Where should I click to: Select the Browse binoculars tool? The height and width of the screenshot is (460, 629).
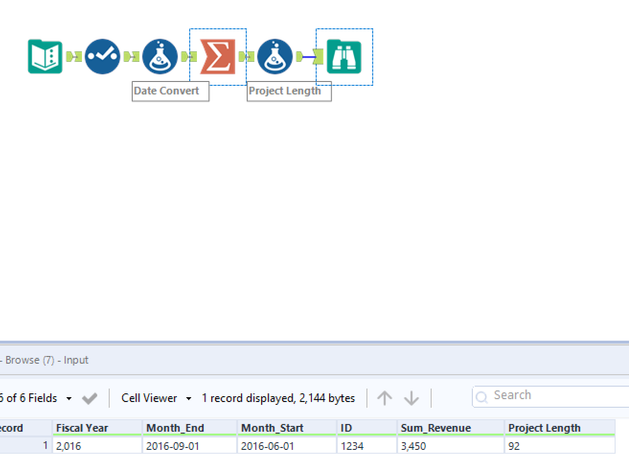point(344,57)
